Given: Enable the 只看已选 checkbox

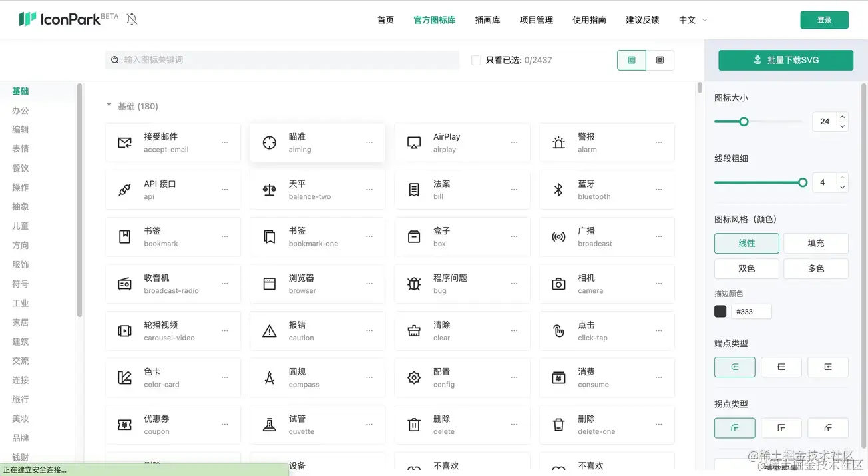Looking at the screenshot, I should (x=477, y=59).
